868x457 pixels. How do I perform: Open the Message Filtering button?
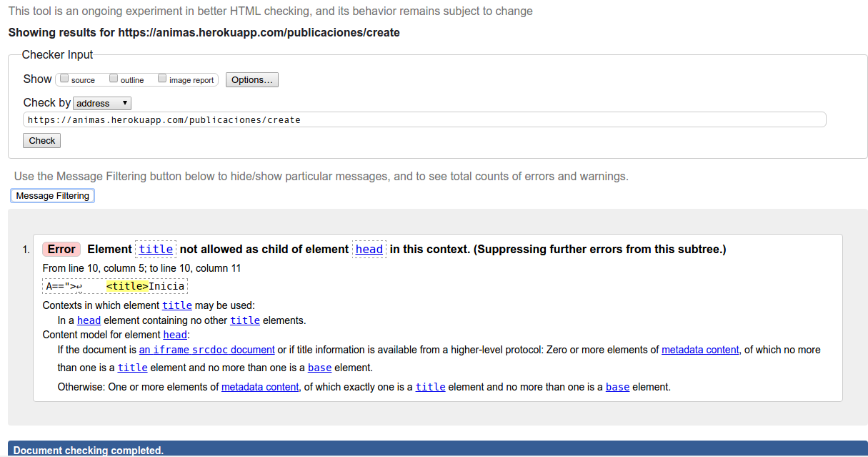pos(53,196)
